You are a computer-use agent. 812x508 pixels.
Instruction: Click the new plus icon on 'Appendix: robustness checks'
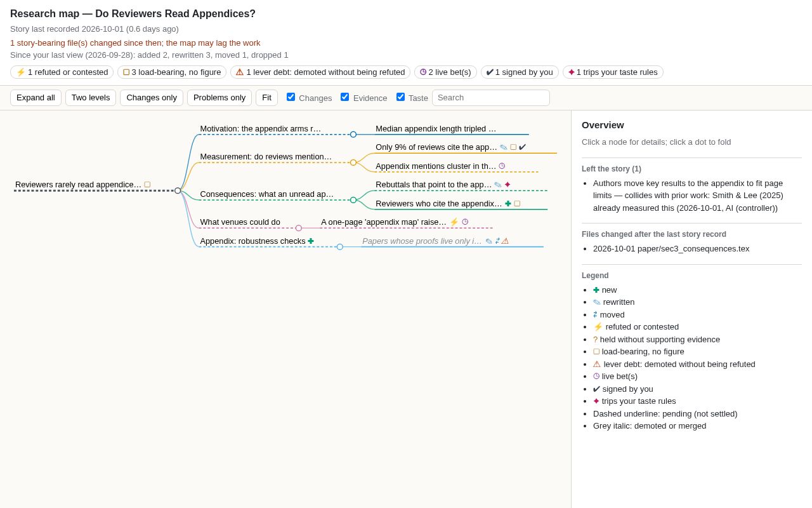[311, 241]
